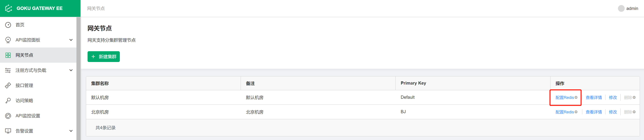Viewport: 644px width, 140px height.
Task: Open 查看详情 for 北京机房 cluster
Action: (593, 112)
